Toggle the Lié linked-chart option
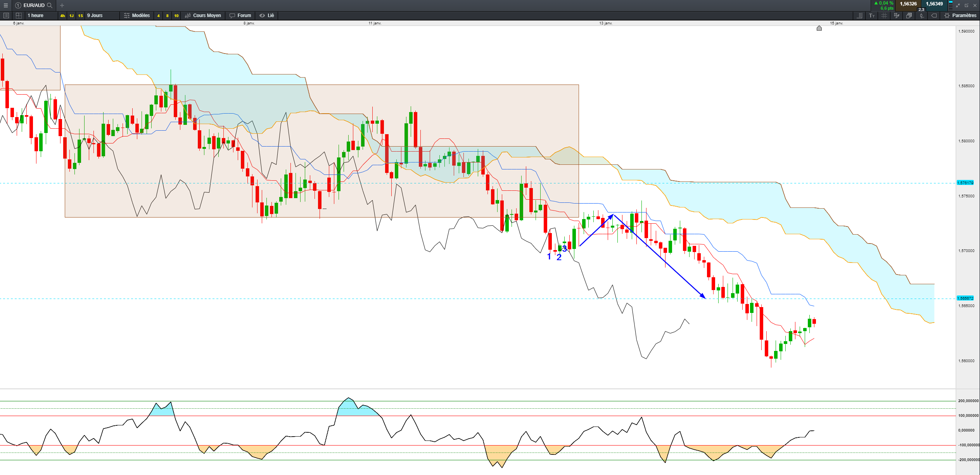Screen dimensions: 980x475 [x=267, y=16]
